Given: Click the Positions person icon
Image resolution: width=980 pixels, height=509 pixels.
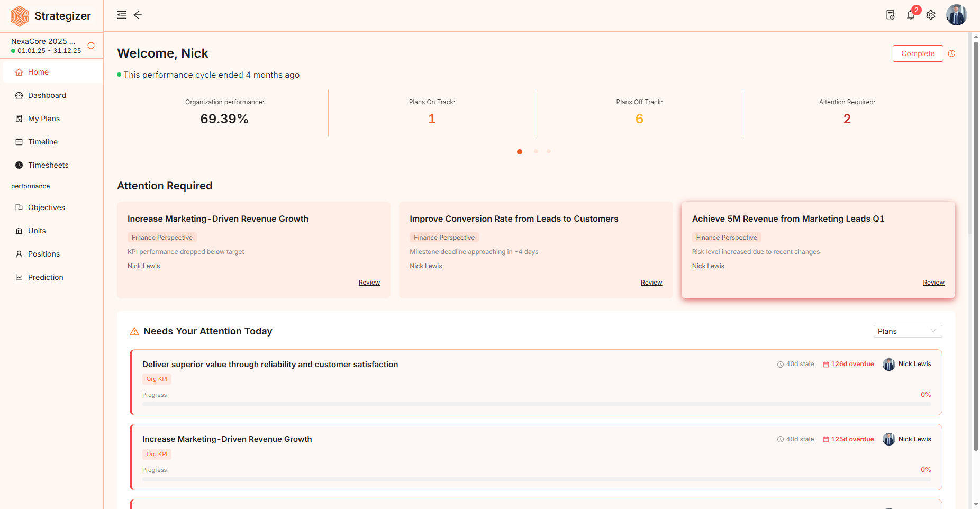Looking at the screenshot, I should pyautogui.click(x=19, y=254).
